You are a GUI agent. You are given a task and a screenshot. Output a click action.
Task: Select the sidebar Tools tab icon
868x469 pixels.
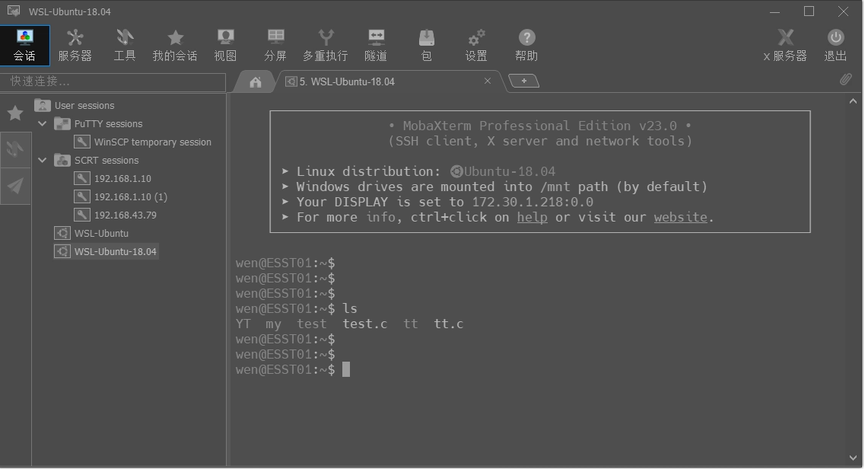coord(15,148)
